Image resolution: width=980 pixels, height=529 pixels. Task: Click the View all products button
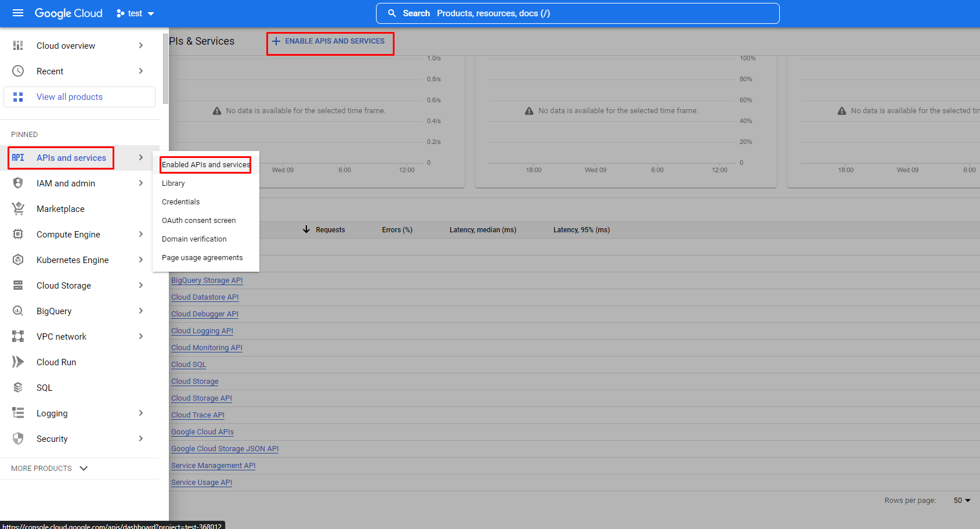tap(79, 97)
